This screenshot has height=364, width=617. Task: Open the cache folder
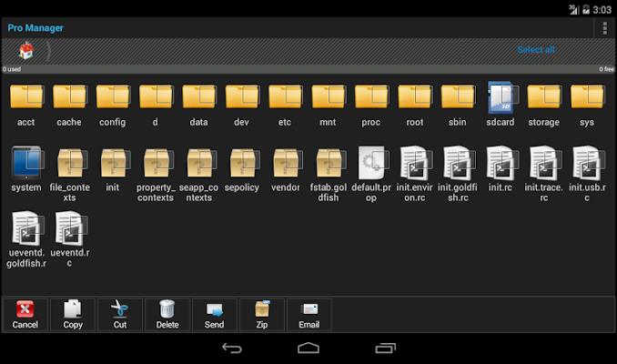[x=69, y=105]
